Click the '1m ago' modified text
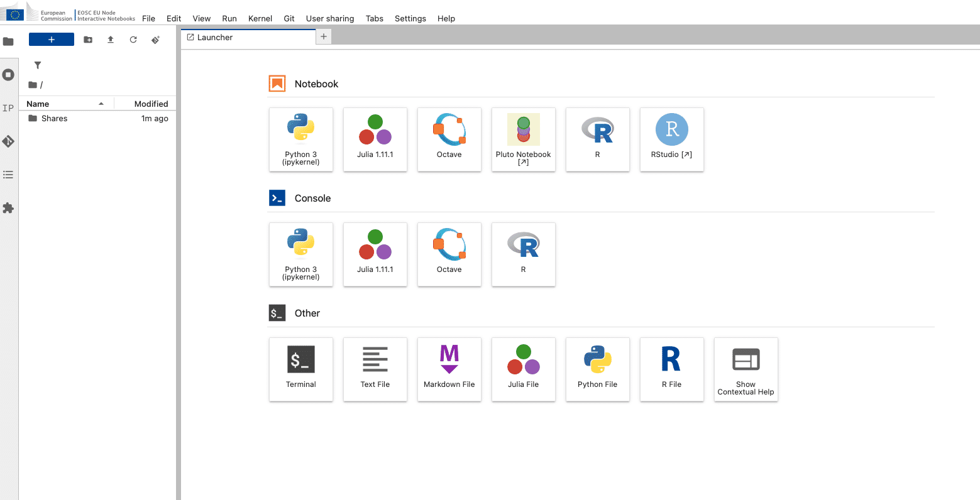The width and height of the screenshot is (980, 500). pos(155,118)
